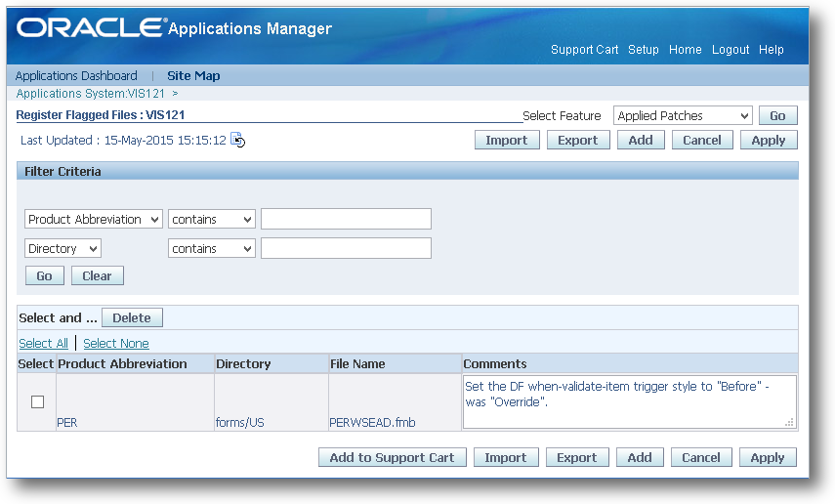Switch to the Site Map tab

pyautogui.click(x=193, y=75)
